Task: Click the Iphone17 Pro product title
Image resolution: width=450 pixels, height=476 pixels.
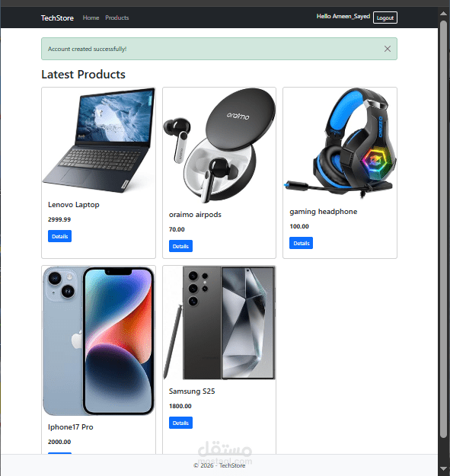Action: [x=70, y=427]
